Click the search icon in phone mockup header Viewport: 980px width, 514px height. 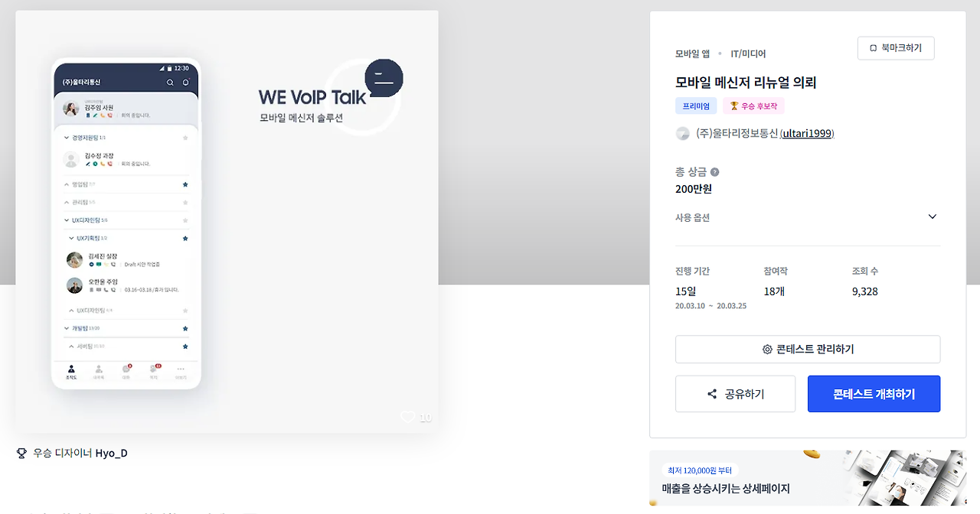[170, 82]
